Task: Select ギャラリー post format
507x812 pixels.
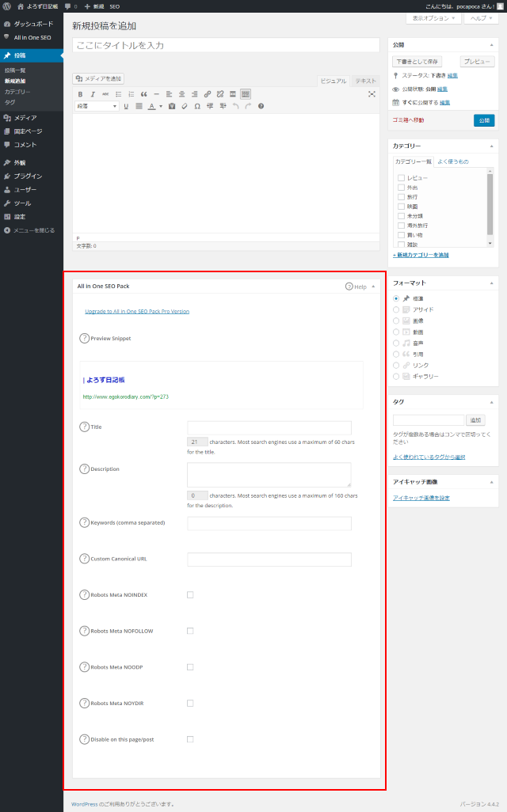Action: [396, 377]
